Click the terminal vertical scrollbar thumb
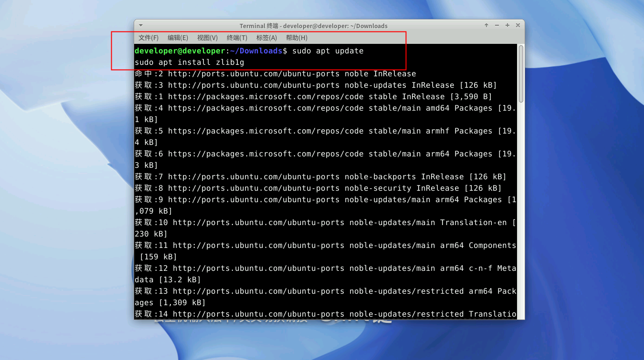644x360 pixels. point(521,73)
